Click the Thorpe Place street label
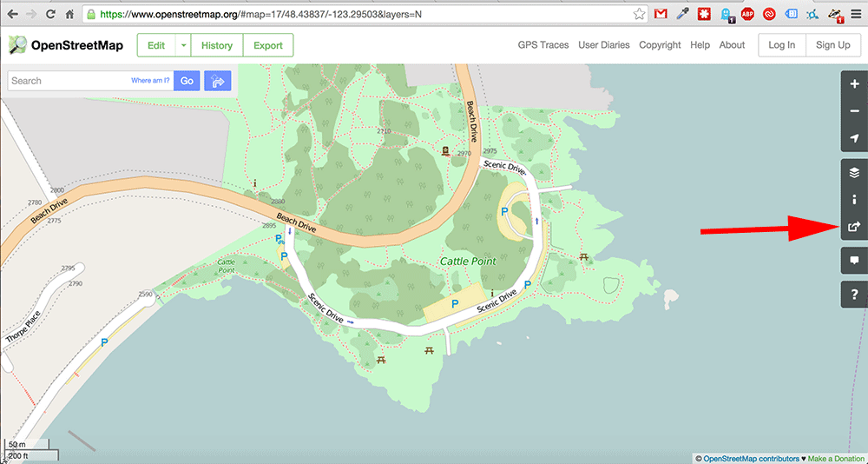Image resolution: width=868 pixels, height=464 pixels. 24,328
